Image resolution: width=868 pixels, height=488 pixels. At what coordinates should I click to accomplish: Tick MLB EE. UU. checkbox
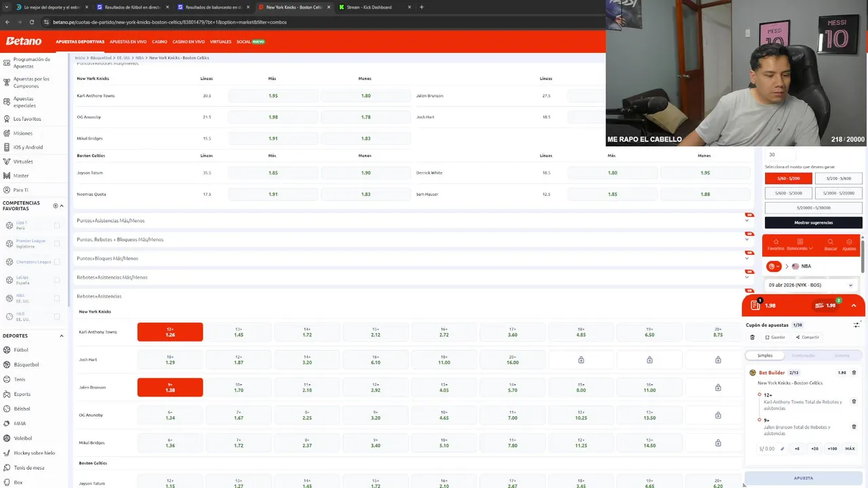[56, 317]
